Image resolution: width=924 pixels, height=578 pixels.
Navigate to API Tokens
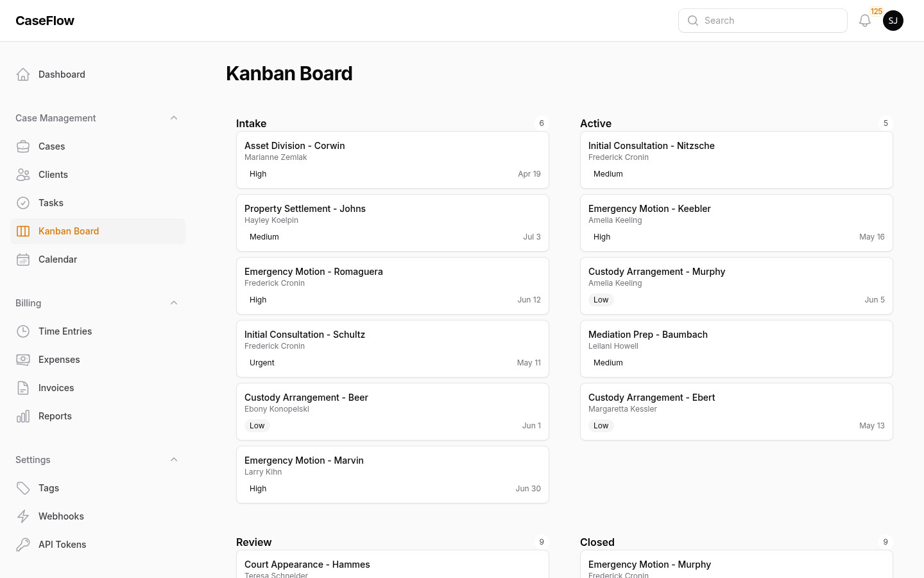point(62,545)
